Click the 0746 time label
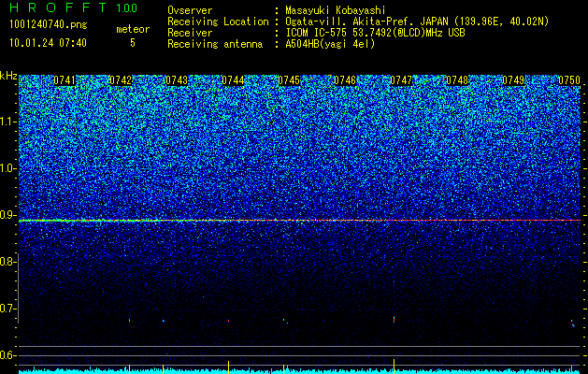The image size is (588, 374). 345,80
